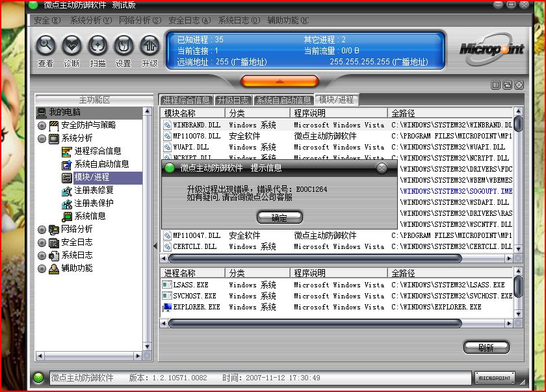Select the WUAPI.DLL module row

tap(337, 148)
